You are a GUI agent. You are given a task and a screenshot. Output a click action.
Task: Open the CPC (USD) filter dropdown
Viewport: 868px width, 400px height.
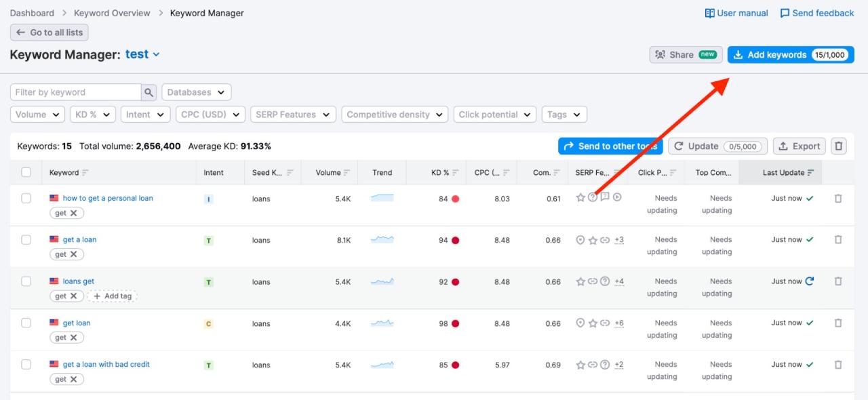point(210,115)
